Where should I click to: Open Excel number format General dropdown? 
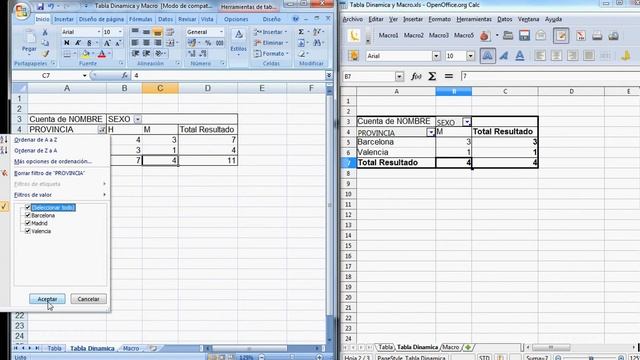pyautogui.click(x=221, y=32)
